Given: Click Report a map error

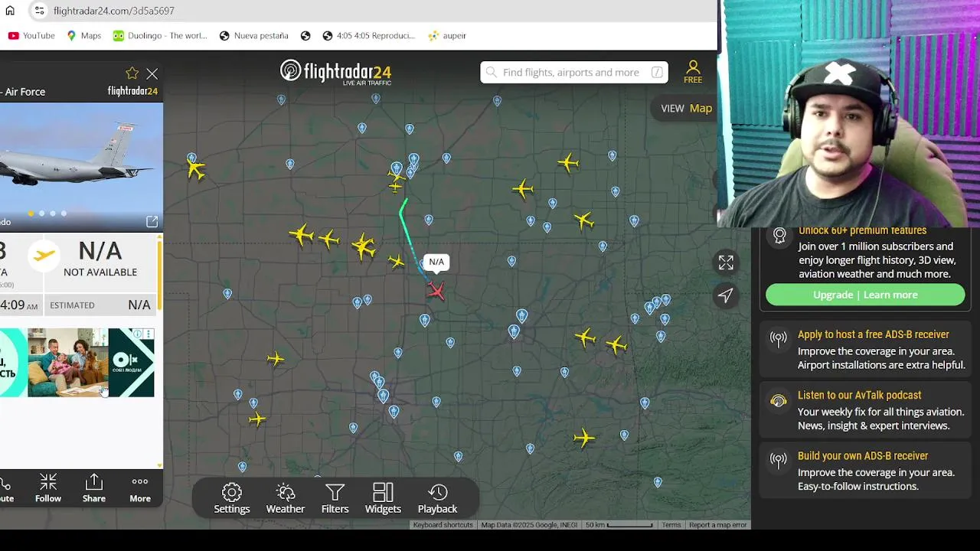Looking at the screenshot, I should (x=717, y=525).
